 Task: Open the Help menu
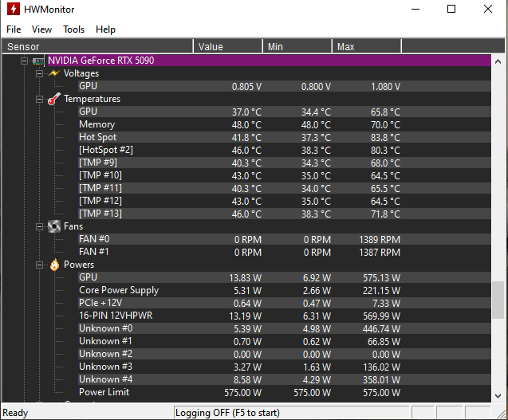pyautogui.click(x=105, y=29)
